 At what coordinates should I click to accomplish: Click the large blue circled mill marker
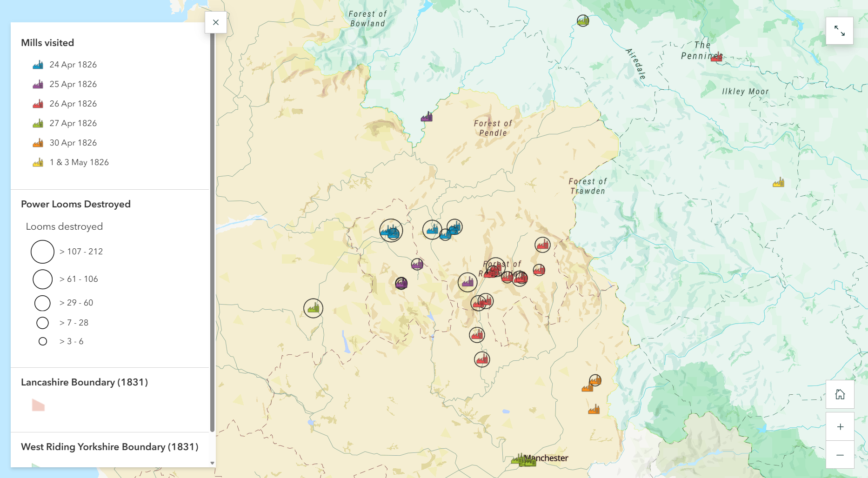point(391,231)
